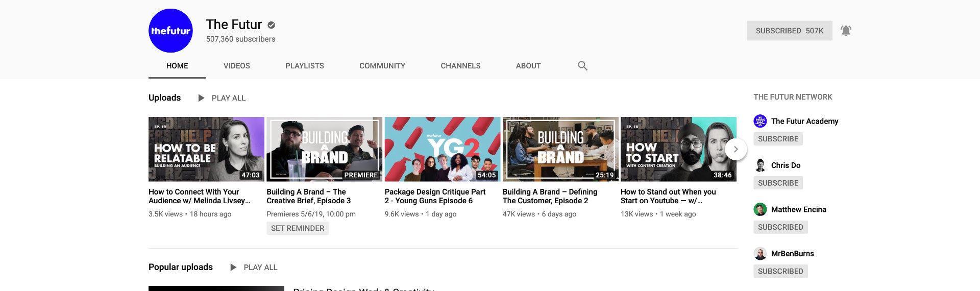
Task: Open title Building A Brand – Defining The Customer
Action: point(550,196)
